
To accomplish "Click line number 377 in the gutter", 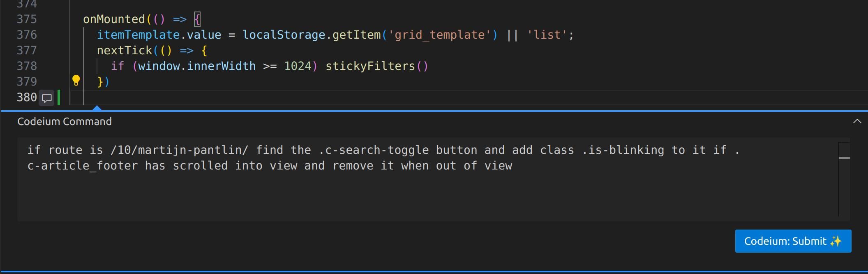I will [27, 51].
